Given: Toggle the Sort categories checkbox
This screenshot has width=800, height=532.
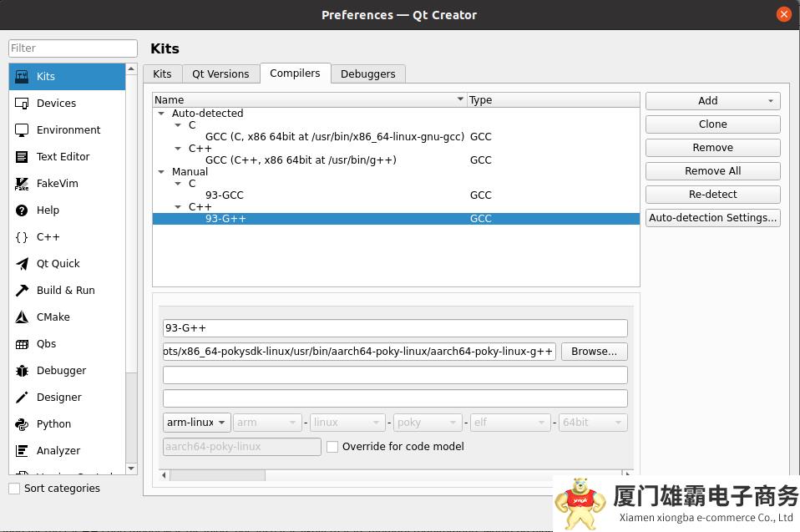Looking at the screenshot, I should pos(14,489).
